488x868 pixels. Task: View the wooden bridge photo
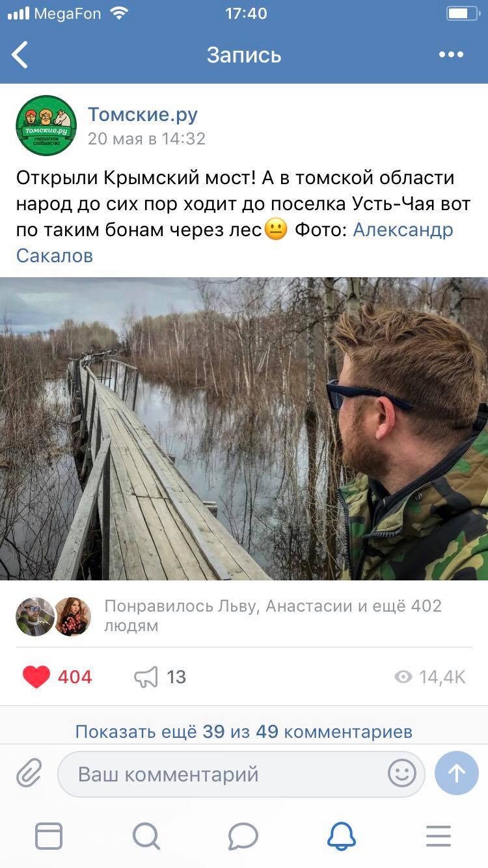coord(244,429)
